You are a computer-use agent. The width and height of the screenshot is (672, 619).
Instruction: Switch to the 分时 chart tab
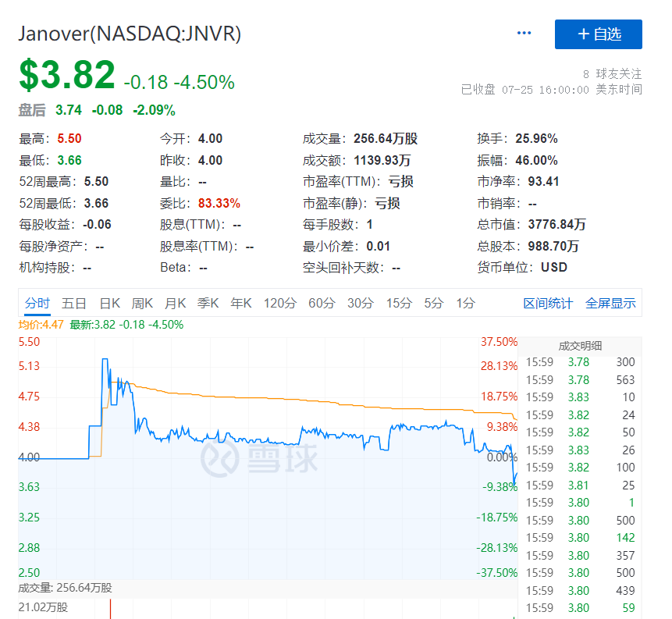(37, 304)
